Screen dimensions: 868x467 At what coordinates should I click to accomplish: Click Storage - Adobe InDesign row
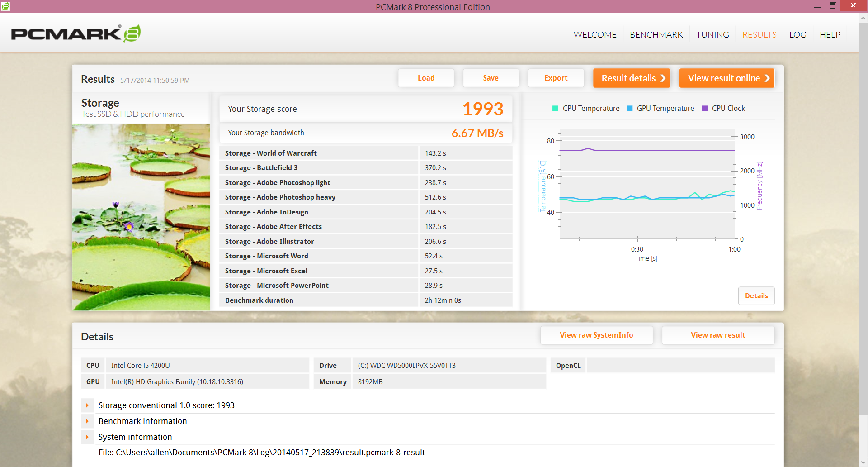(366, 212)
